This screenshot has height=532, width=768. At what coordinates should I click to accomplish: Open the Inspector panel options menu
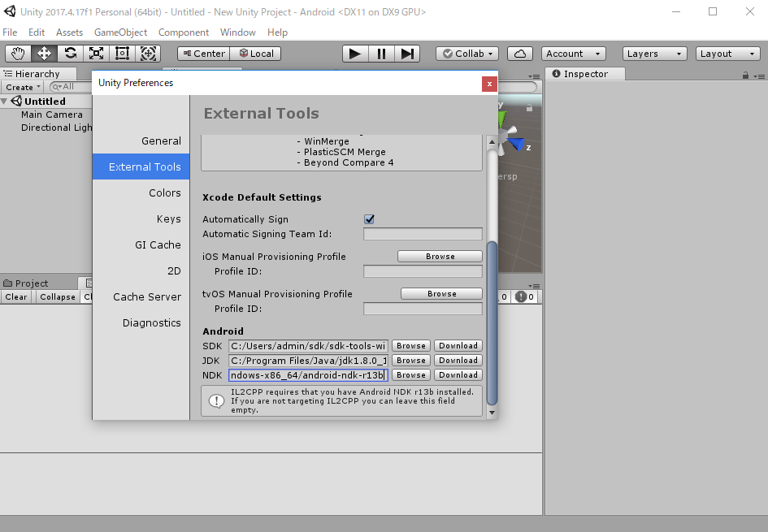(x=759, y=76)
